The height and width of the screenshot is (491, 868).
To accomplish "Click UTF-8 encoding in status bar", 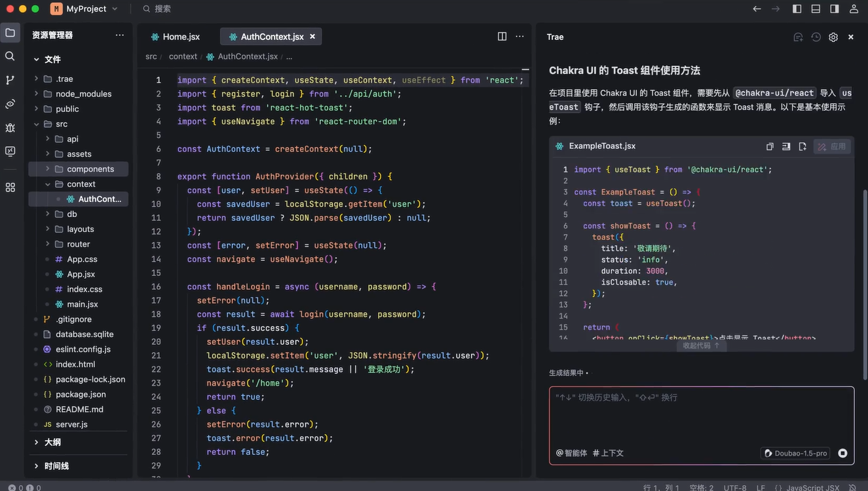I will point(735,488).
